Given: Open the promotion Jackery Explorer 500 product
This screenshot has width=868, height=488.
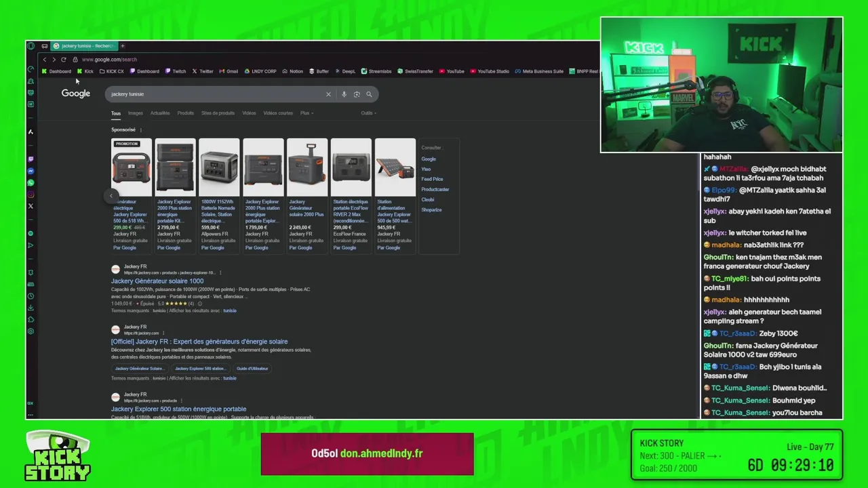Looking at the screenshot, I should click(131, 196).
